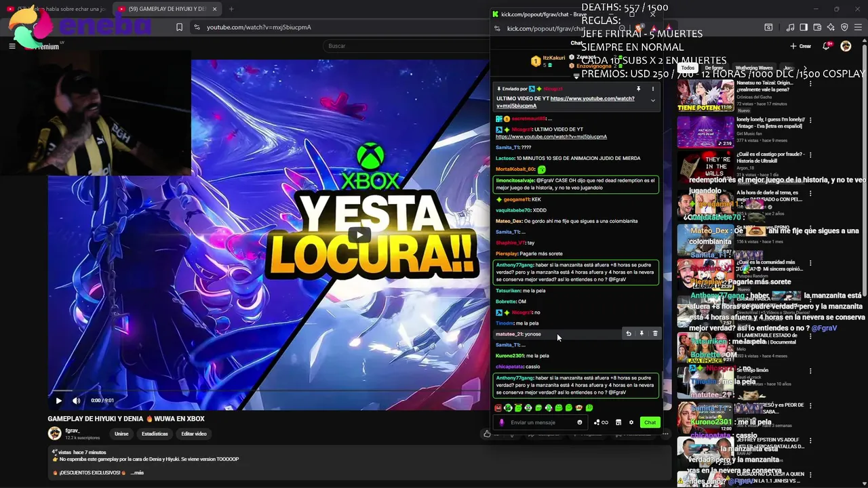Viewport: 868px width, 488px height.
Task: Click the Unirse button
Action: [x=121, y=434]
